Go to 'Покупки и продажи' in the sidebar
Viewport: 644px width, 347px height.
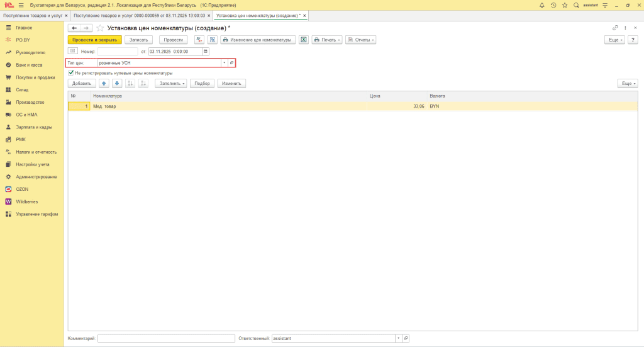pyautogui.click(x=35, y=77)
